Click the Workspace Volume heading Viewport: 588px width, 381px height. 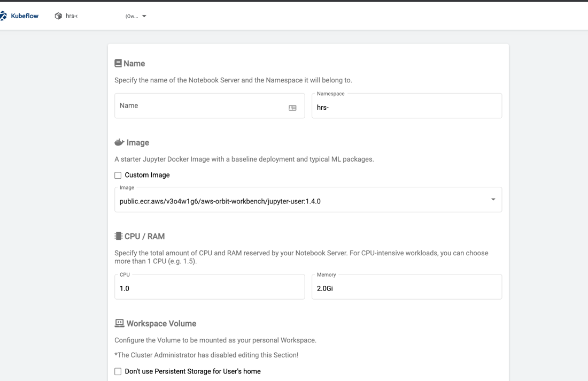tap(161, 323)
